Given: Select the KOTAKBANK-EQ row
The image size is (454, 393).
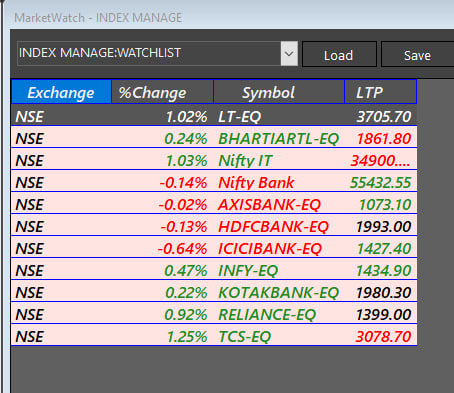Looking at the screenshot, I should (x=214, y=291).
